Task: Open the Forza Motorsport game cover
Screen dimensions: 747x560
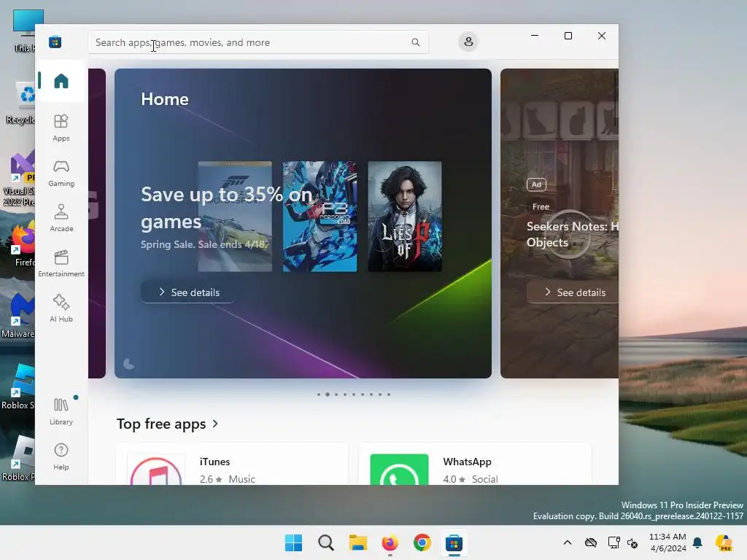Action: tap(235, 217)
